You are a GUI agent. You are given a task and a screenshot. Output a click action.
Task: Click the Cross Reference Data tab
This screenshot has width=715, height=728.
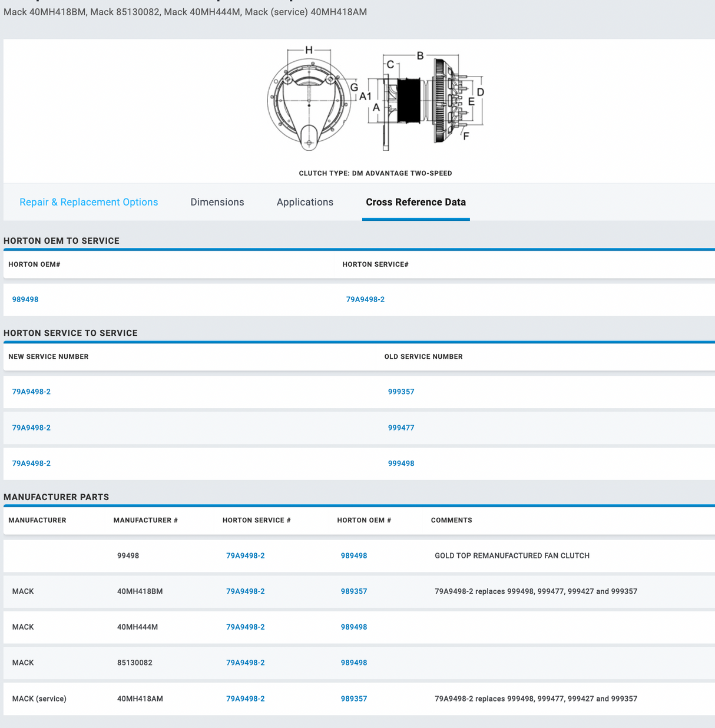[x=415, y=202]
